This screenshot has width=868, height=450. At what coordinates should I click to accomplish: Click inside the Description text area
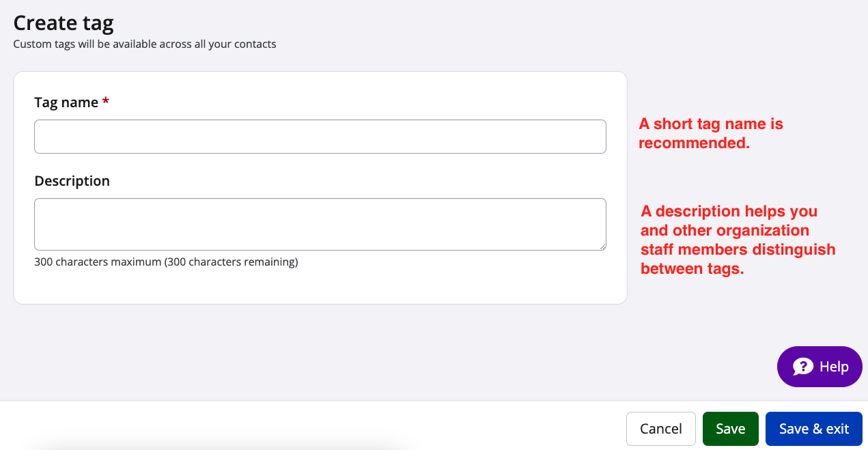[320, 224]
